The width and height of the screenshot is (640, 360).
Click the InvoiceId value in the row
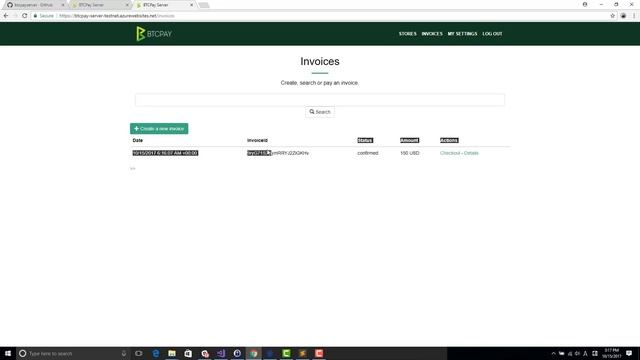278,153
